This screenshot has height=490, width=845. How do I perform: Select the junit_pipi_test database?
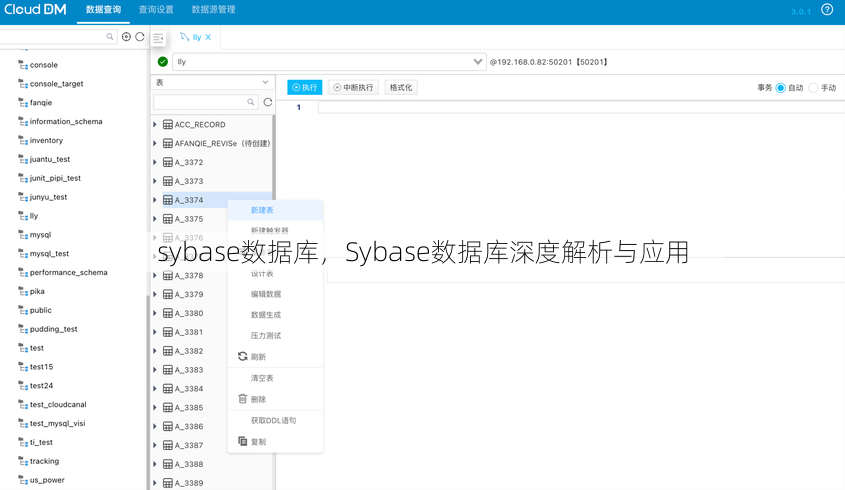tap(55, 178)
